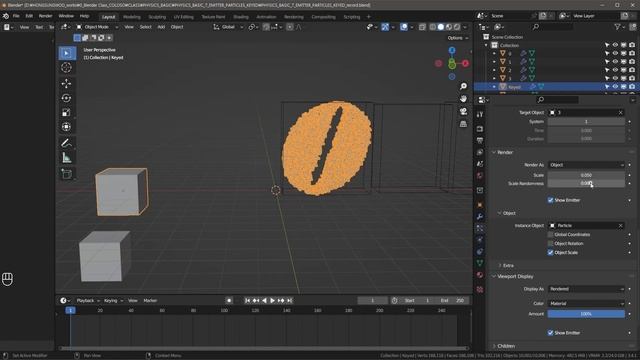Click the zoom magnifier viewport icon
This screenshot has height=360, width=640.
pyautogui.click(x=463, y=86)
